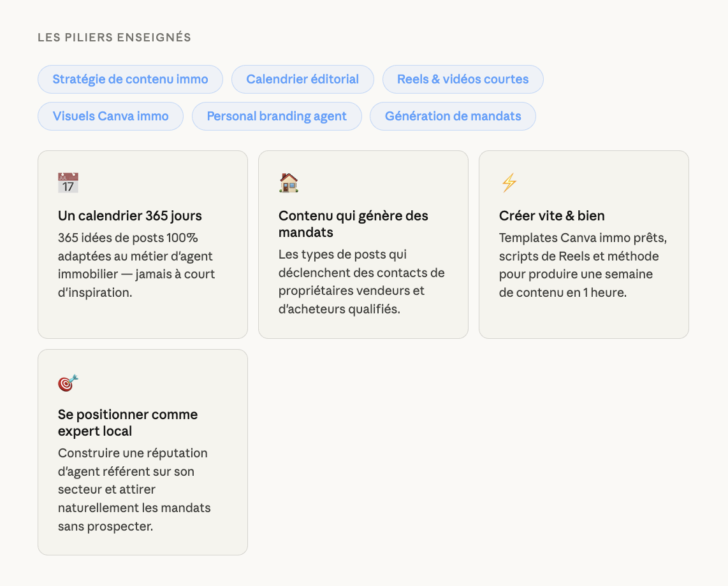The image size is (728, 586).
Task: Click the 'LES PILIERS ENSEIGNÉS' section label
Action: [114, 38]
